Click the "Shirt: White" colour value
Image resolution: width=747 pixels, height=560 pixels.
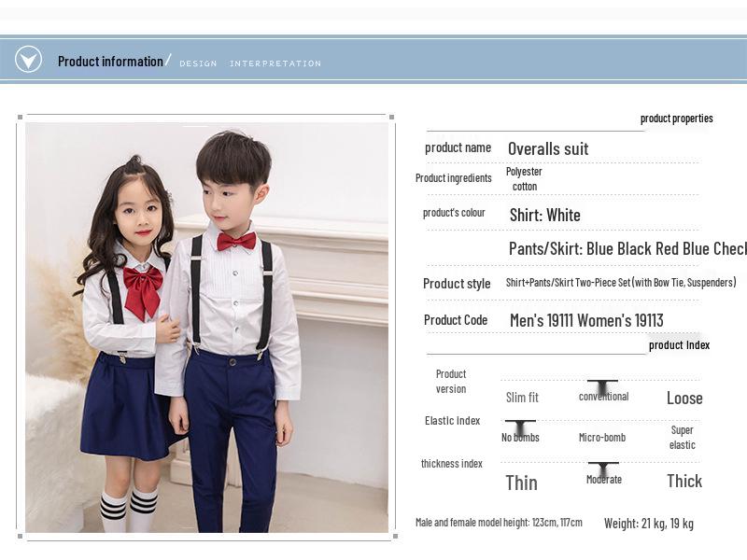tap(544, 215)
